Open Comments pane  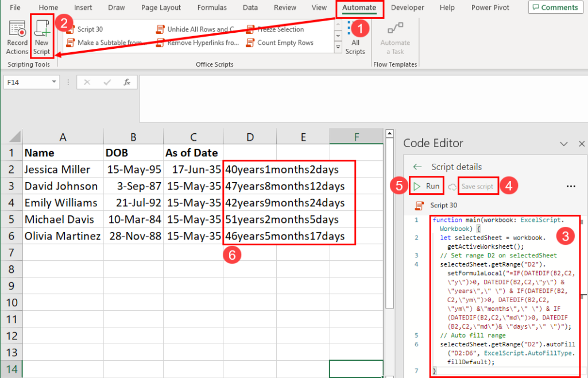pos(555,7)
